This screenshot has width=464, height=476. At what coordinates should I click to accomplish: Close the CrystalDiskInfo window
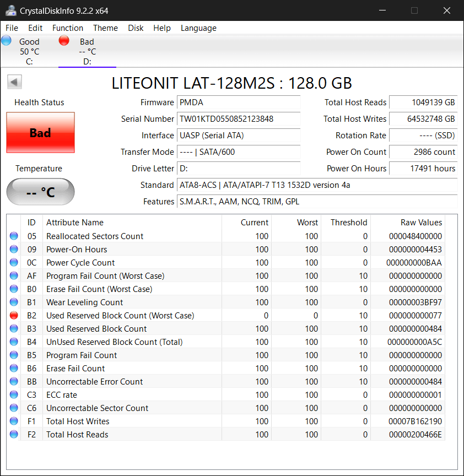447,10
